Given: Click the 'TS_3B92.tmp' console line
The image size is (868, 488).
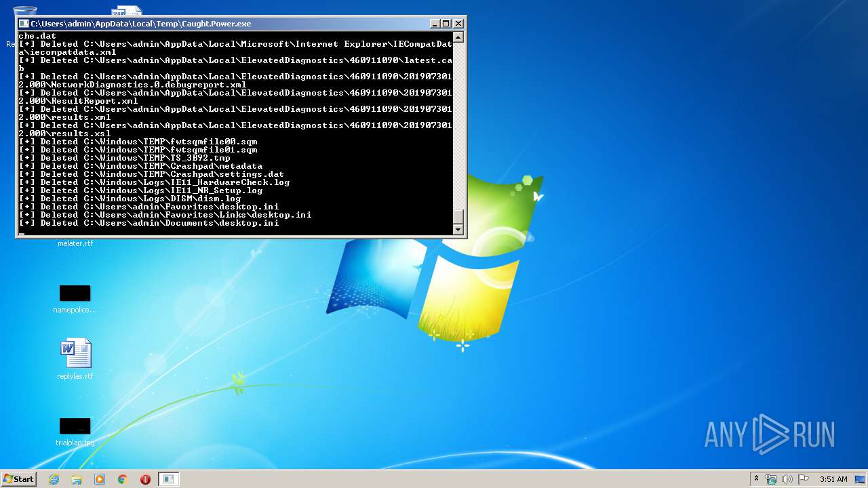Looking at the screenshot, I should (124, 158).
